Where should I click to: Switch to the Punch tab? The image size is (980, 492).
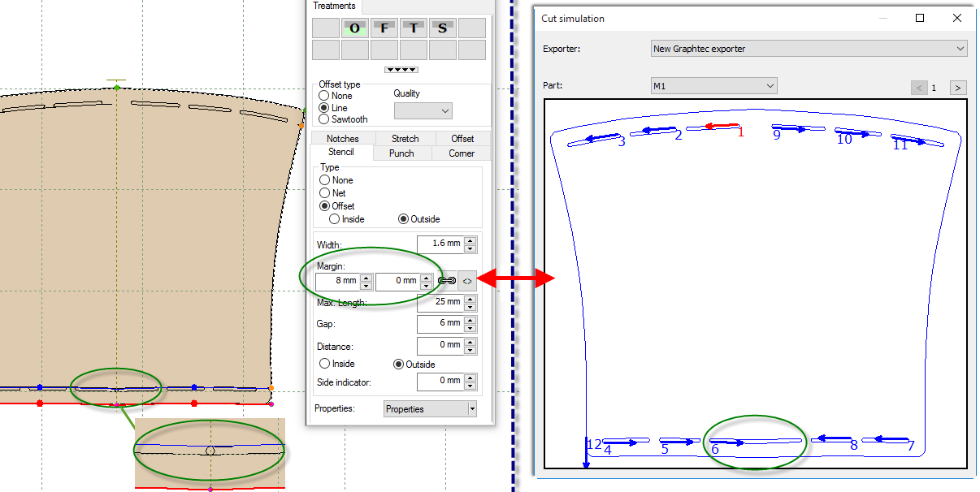[x=401, y=153]
